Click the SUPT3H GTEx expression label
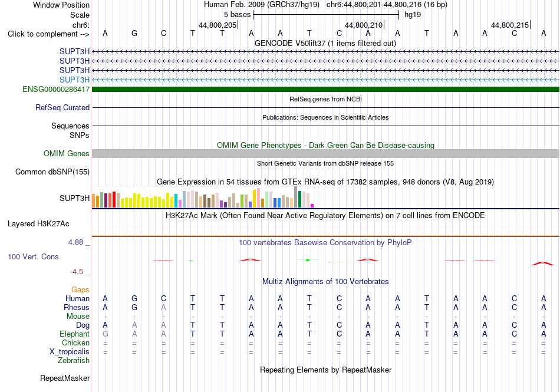Viewport: 560px width, 392px height. coord(74,198)
